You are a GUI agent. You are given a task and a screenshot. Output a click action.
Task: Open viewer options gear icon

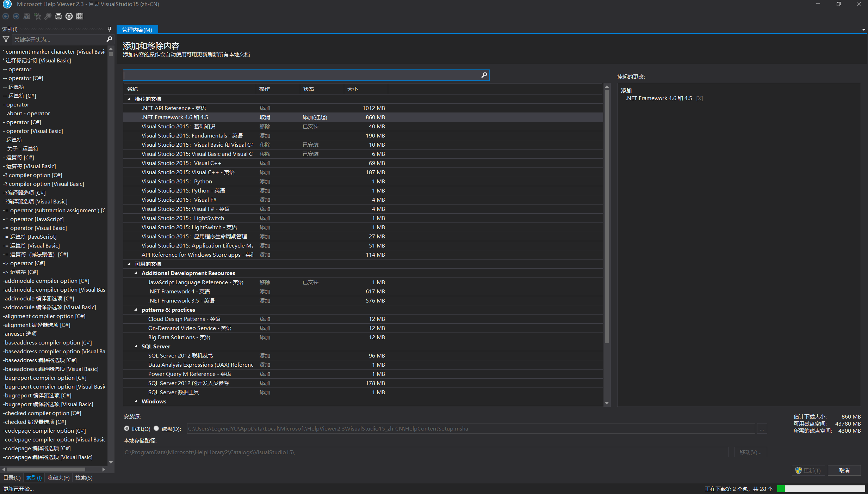[x=69, y=16]
